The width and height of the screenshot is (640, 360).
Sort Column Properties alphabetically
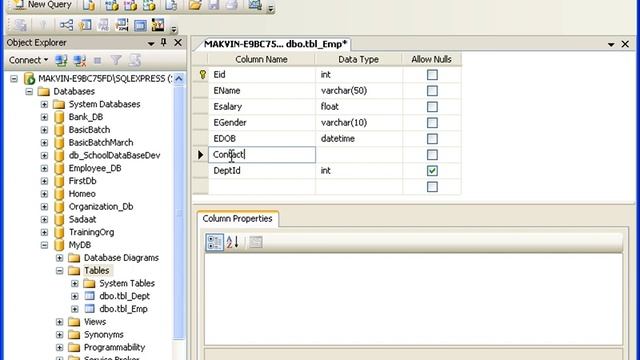[x=232, y=242]
